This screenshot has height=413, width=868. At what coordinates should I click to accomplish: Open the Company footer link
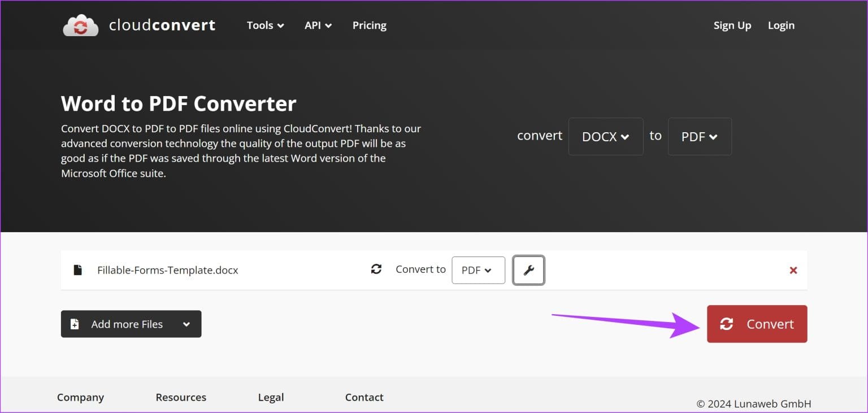(x=80, y=397)
